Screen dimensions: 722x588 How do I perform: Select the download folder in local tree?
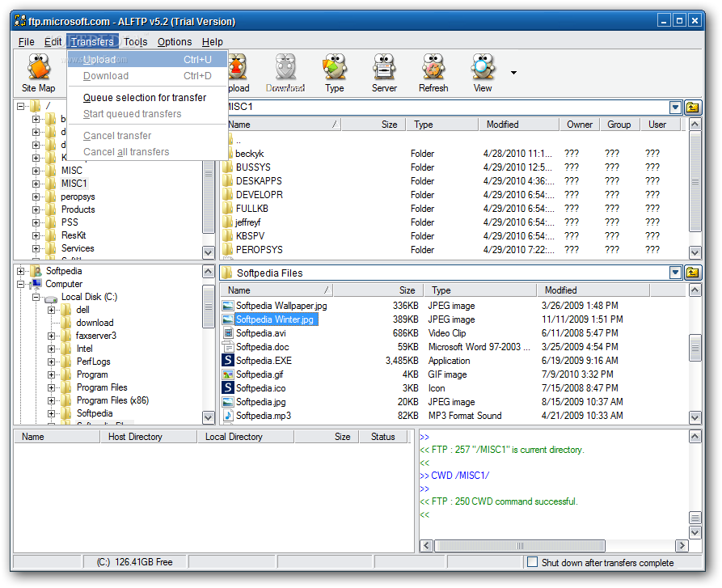pos(95,323)
